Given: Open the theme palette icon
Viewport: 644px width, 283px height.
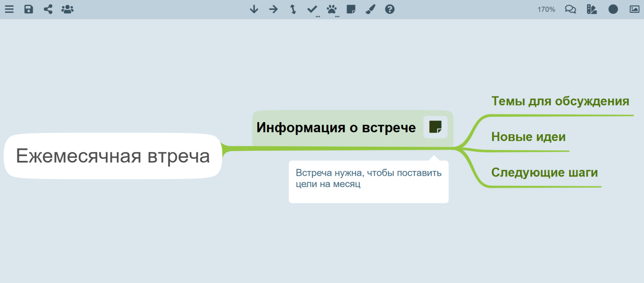Looking at the screenshot, I should (592, 9).
